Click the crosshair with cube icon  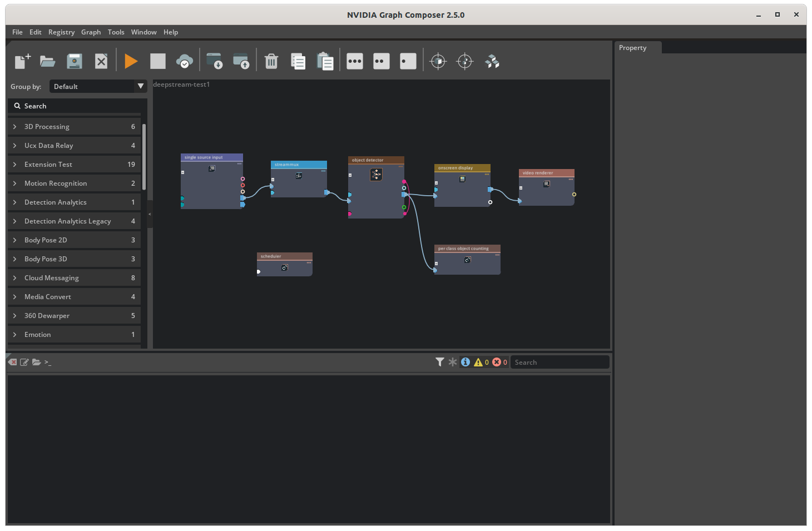(438, 61)
